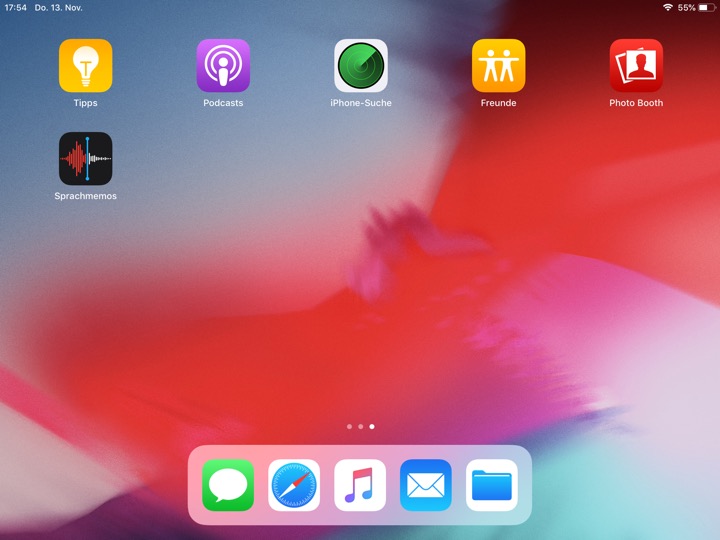Screen dimensions: 720x540
Task: Open the Freunde app
Action: [x=499, y=66]
